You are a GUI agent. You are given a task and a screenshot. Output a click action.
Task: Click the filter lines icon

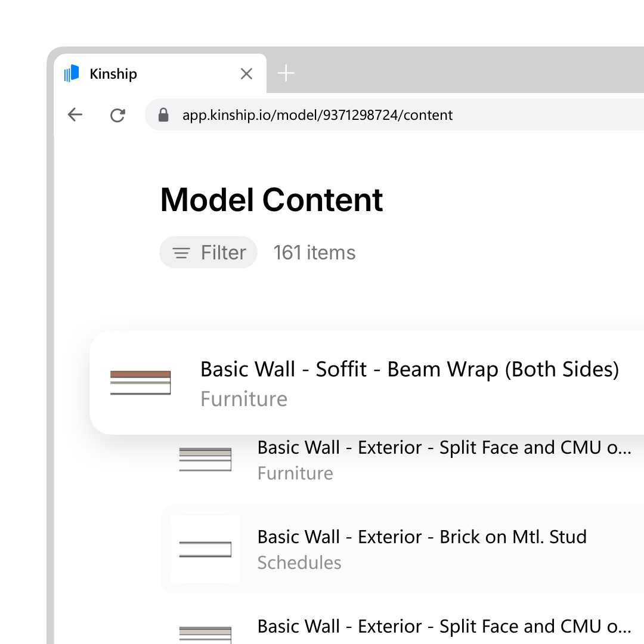(181, 253)
